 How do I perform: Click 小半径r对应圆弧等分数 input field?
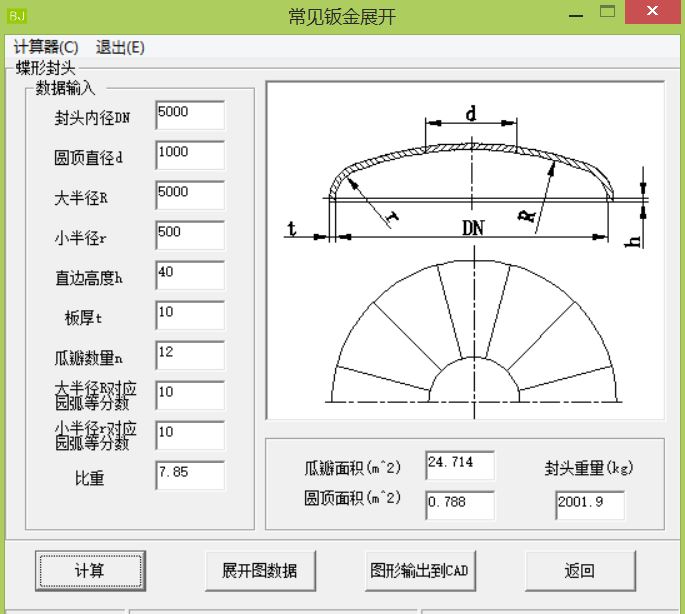(190, 435)
